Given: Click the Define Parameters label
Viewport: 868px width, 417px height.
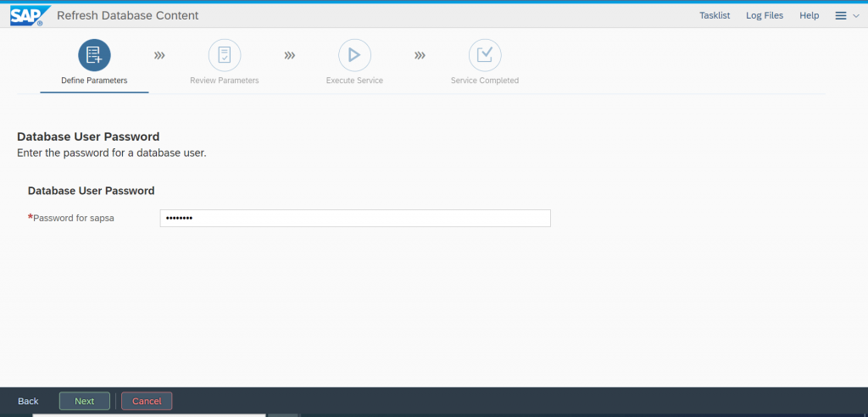Looking at the screenshot, I should [94, 81].
